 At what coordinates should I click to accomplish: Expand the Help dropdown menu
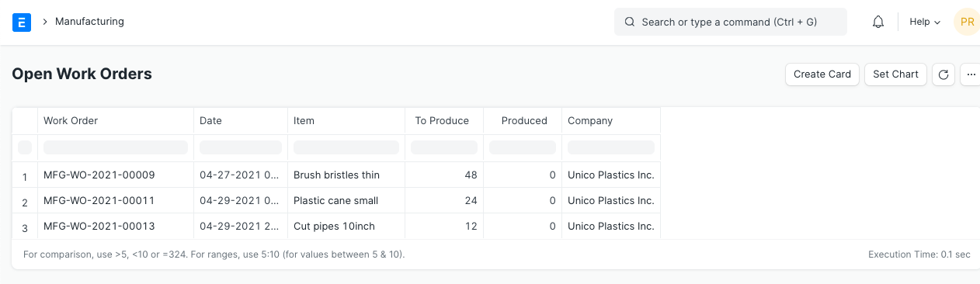point(925,22)
